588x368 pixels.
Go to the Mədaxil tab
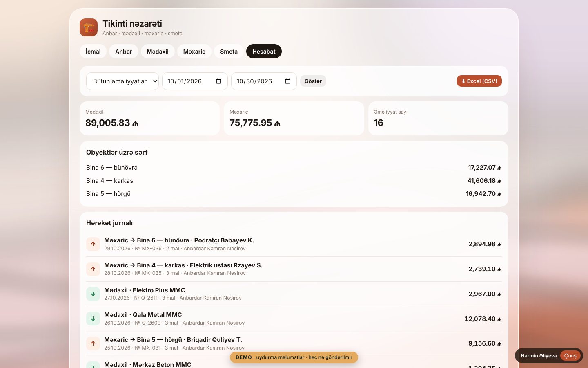(158, 52)
